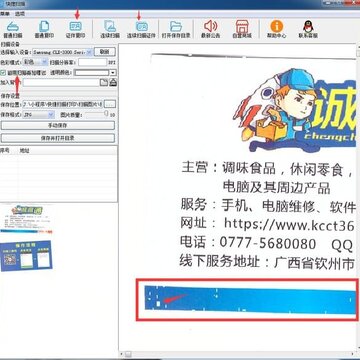The width and height of the screenshot is (360, 360).
Task: Expand the Samsung CLX input device dropdown
Action: 62,52
